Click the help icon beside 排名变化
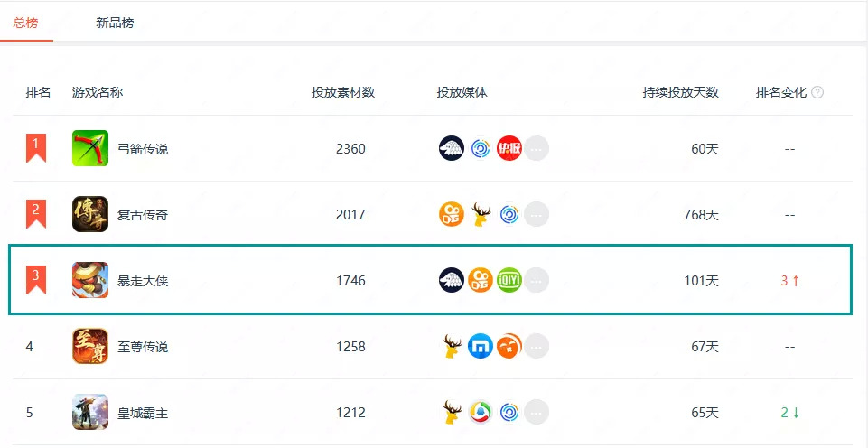 point(817,92)
